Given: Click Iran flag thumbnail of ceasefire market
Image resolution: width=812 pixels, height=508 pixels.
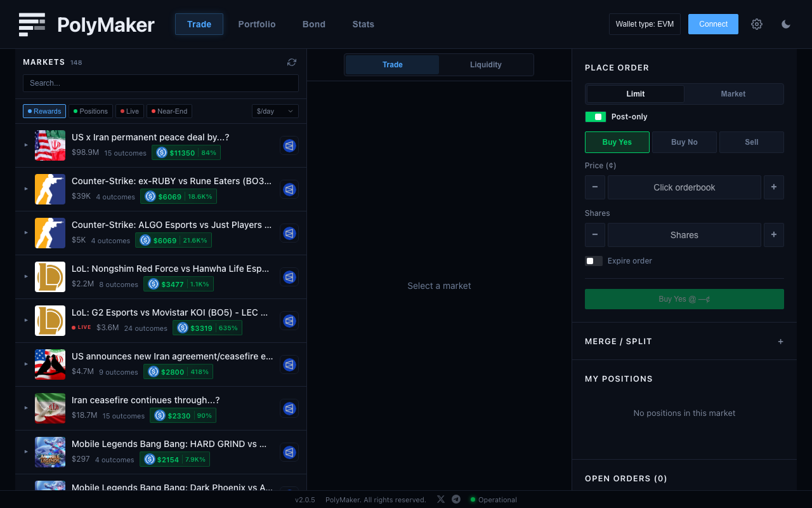Looking at the screenshot, I should (x=50, y=408).
